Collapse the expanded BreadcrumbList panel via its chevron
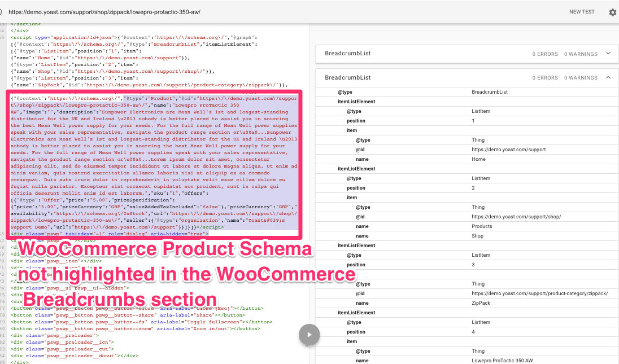The height and width of the screenshot is (364, 619). (x=608, y=77)
